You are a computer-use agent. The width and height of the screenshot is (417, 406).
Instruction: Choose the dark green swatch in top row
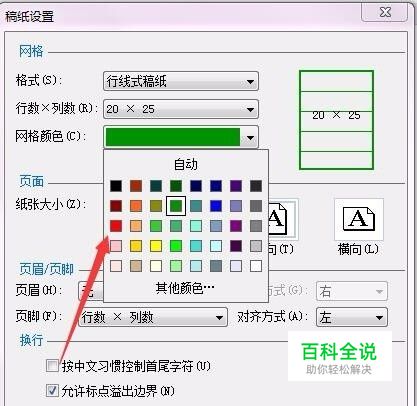176,186
